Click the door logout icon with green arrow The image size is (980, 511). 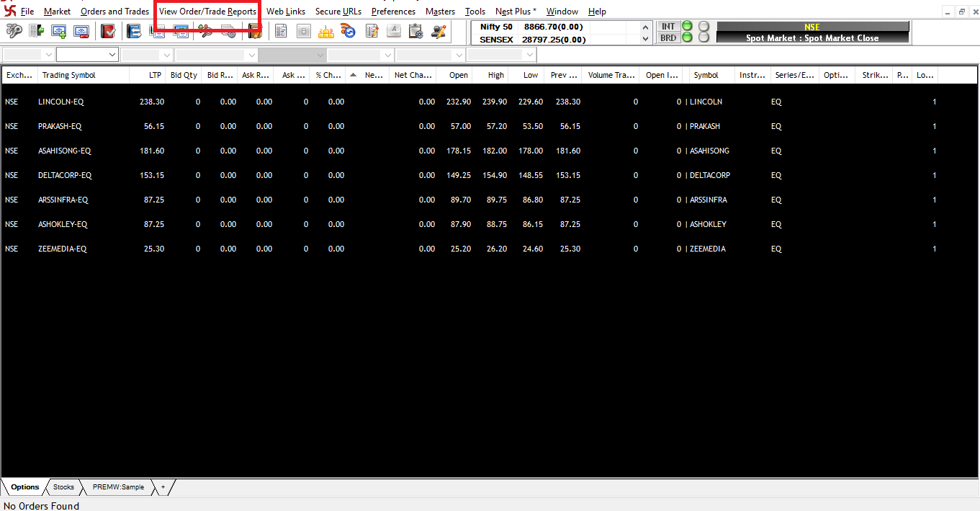(36, 31)
